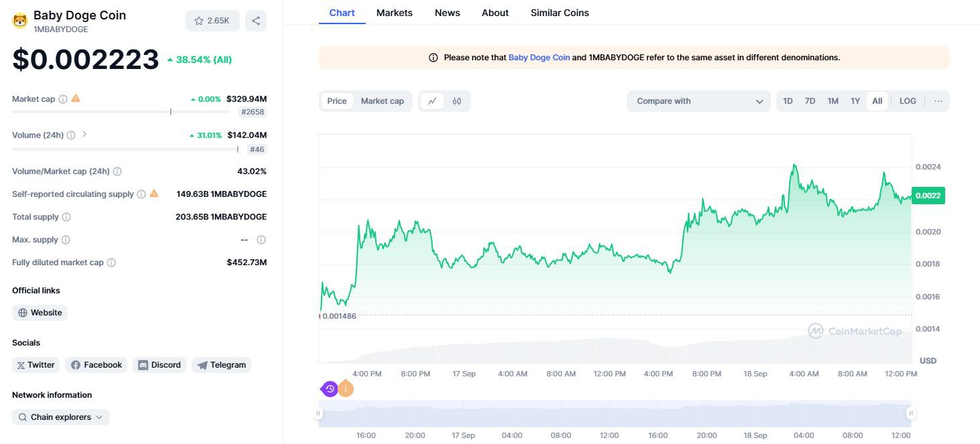Click the #2658 market cap rank badge

pos(253,112)
